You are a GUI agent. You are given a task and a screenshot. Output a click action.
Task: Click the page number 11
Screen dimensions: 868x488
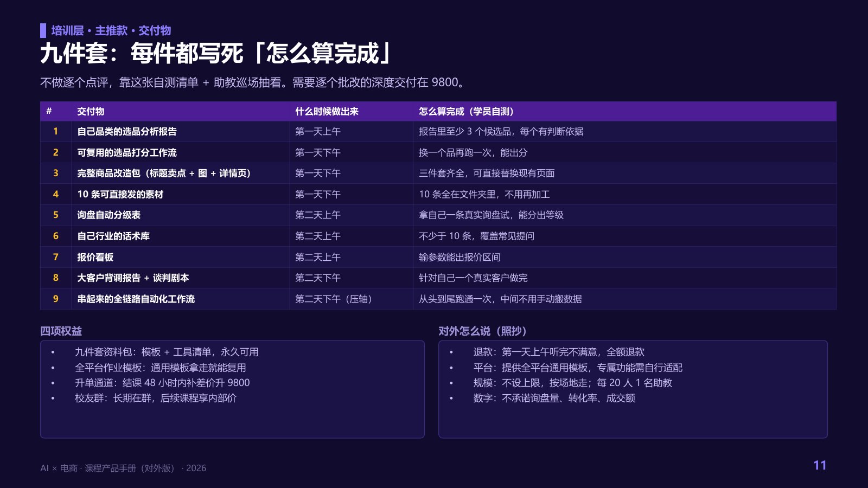pos(820,465)
